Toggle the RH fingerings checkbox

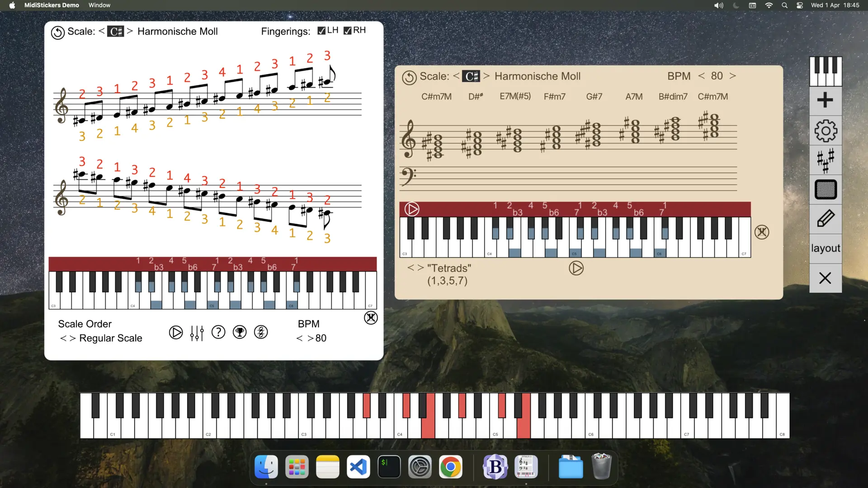click(x=347, y=30)
